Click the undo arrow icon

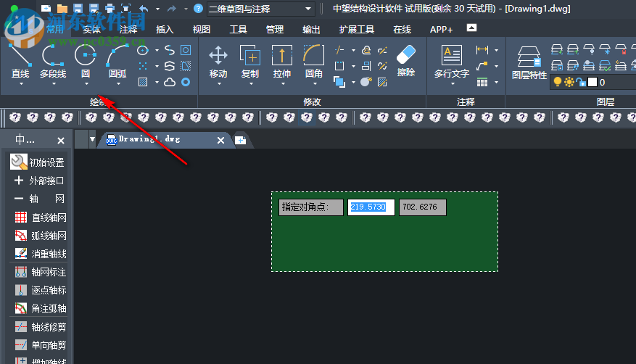click(x=144, y=9)
